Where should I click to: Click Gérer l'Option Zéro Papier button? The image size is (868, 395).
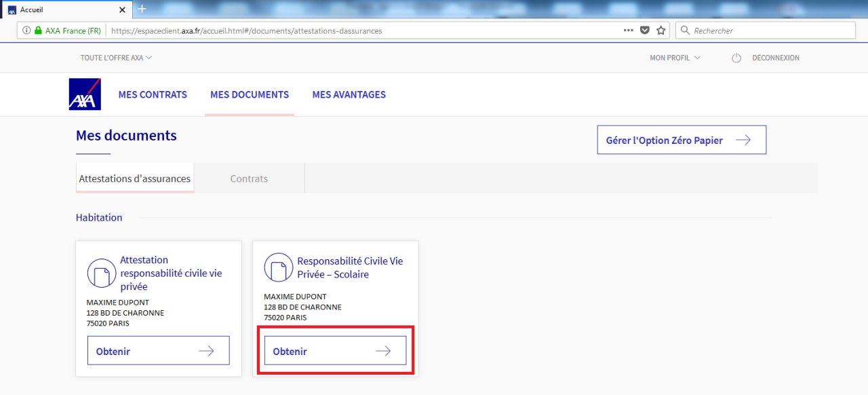click(x=682, y=140)
